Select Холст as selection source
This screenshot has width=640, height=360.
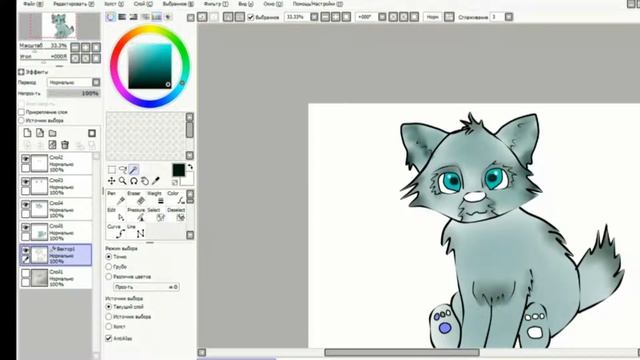point(109,327)
